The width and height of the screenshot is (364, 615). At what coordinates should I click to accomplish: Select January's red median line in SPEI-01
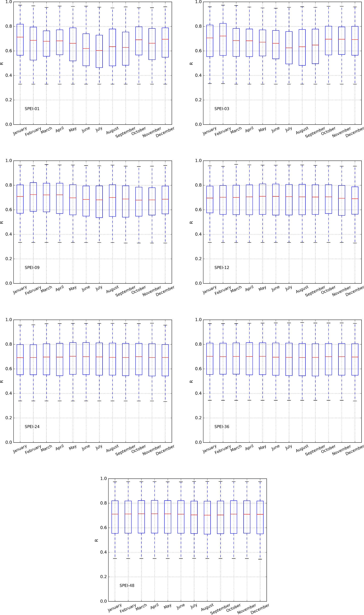click(x=20, y=37)
